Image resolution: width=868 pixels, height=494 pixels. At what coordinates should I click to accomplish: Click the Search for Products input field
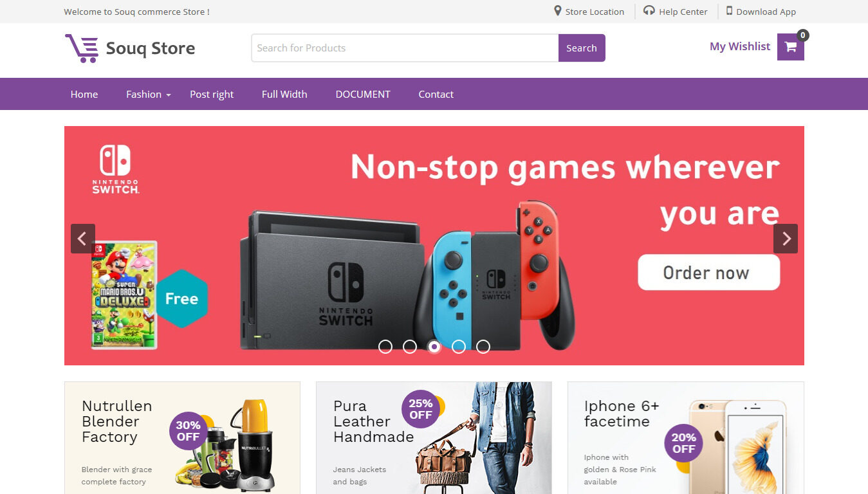pyautogui.click(x=405, y=48)
